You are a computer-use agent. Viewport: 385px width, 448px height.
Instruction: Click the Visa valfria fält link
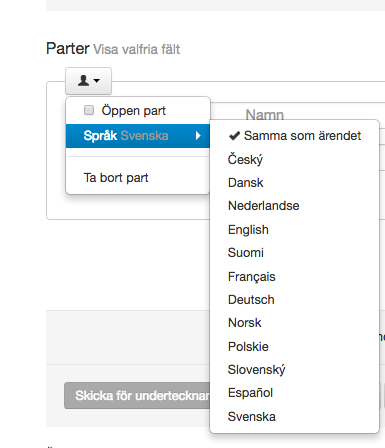coord(137,50)
